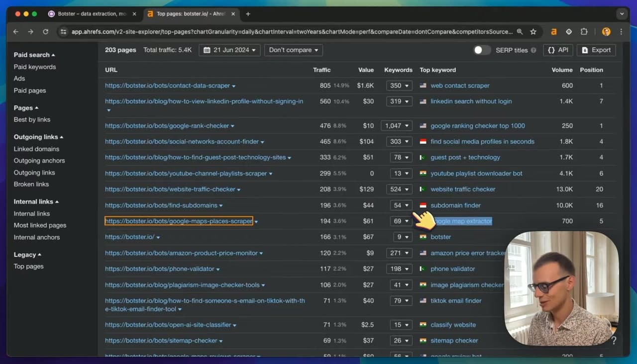Open the botster.io/bots/find-subdomains URL link
The width and height of the screenshot is (637, 364).
click(x=161, y=205)
